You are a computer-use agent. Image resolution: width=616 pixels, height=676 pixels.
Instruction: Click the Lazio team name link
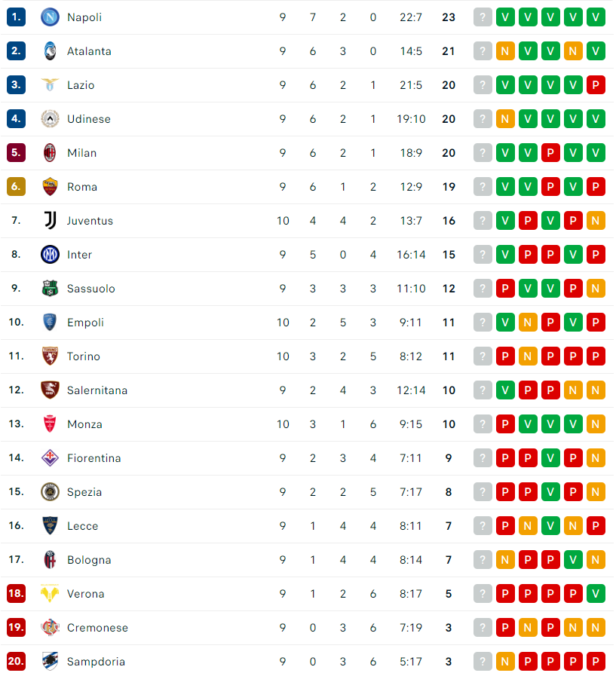click(x=81, y=85)
